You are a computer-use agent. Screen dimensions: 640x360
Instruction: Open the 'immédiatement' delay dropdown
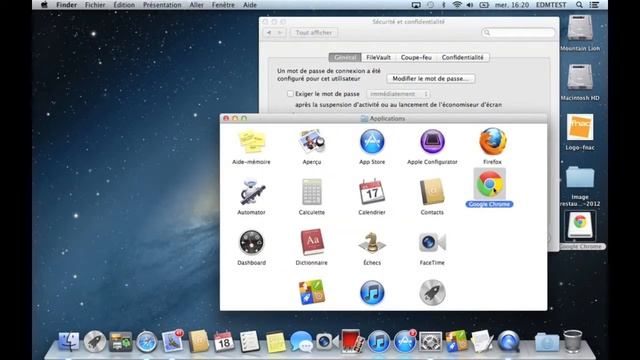[x=398, y=94]
